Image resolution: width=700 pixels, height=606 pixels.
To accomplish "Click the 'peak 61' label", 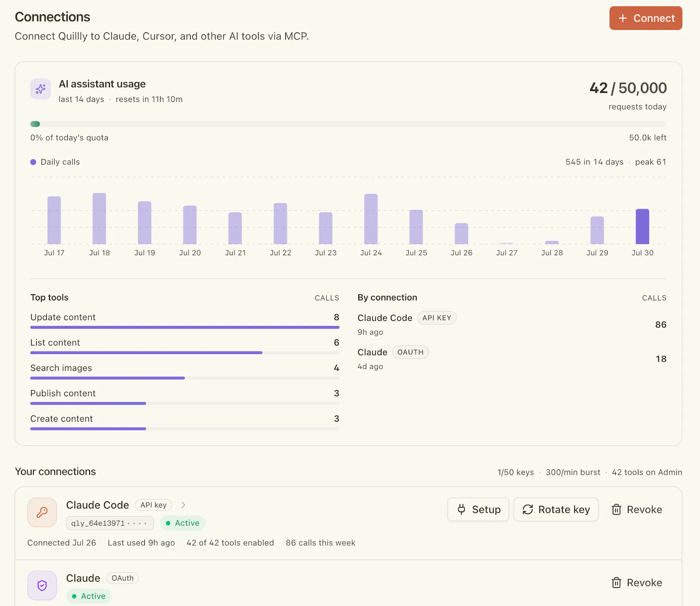I will [x=651, y=162].
